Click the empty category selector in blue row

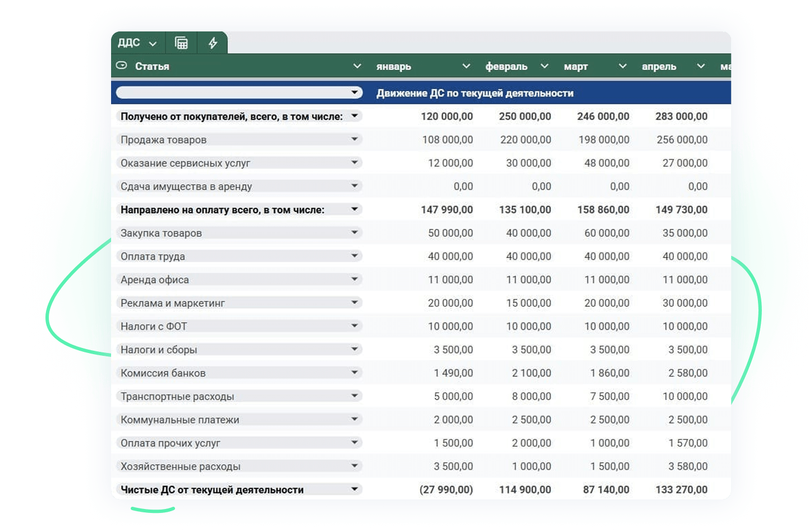[236, 93]
